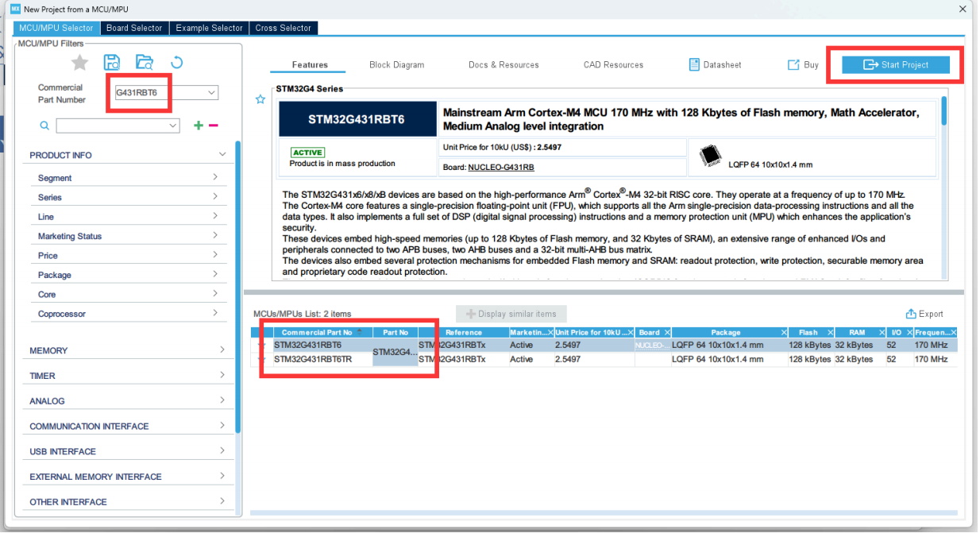Click the Reference column header
The image size is (980, 537).
(463, 332)
